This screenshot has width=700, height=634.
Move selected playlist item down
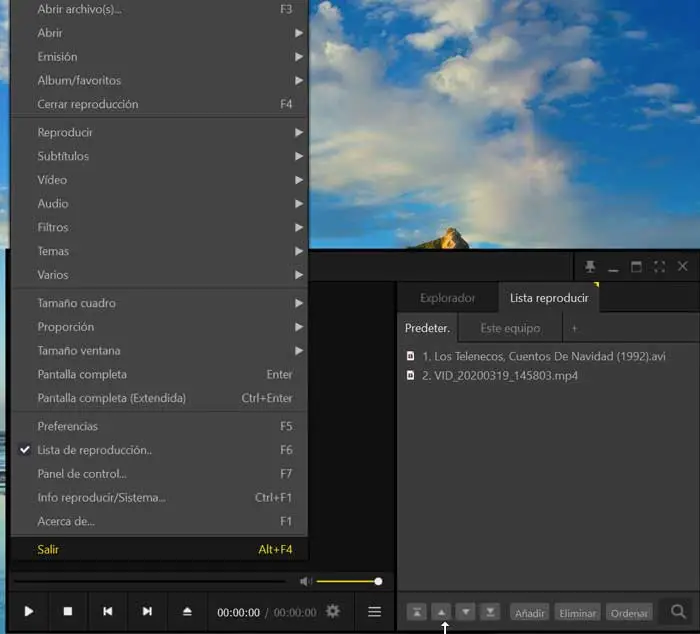coord(466,612)
